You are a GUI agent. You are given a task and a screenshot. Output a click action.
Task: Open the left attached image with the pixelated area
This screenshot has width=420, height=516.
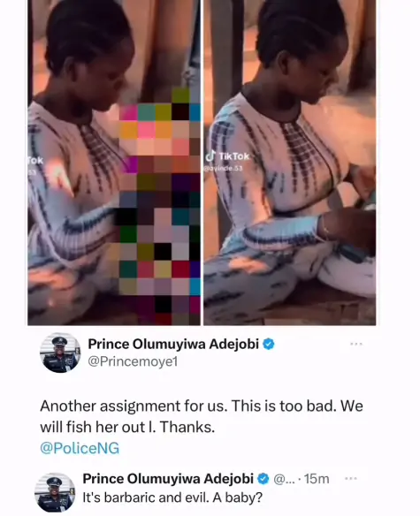114,163
